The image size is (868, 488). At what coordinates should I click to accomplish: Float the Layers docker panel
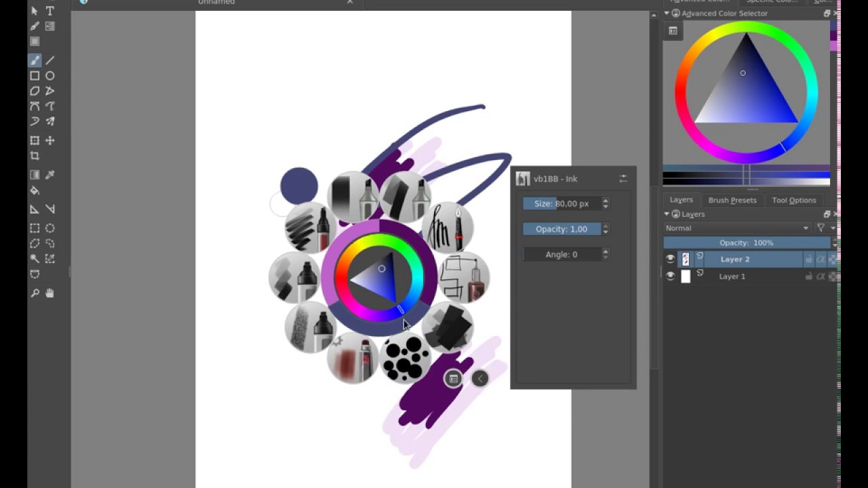click(827, 214)
